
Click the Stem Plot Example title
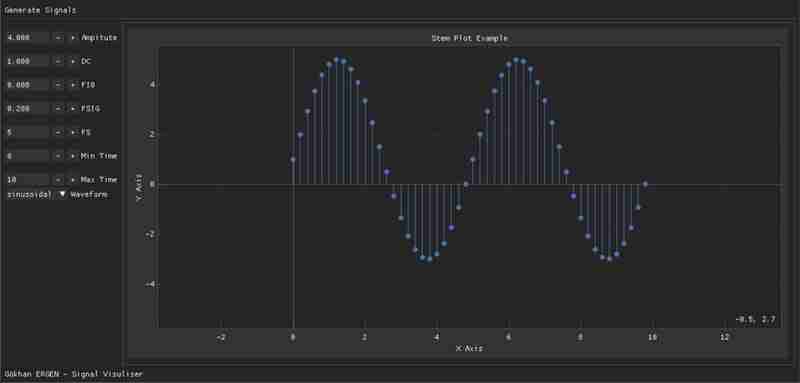pyautogui.click(x=469, y=38)
